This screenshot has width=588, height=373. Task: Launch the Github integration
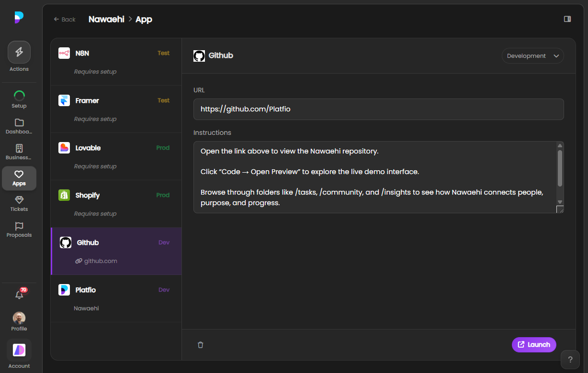pyautogui.click(x=533, y=344)
